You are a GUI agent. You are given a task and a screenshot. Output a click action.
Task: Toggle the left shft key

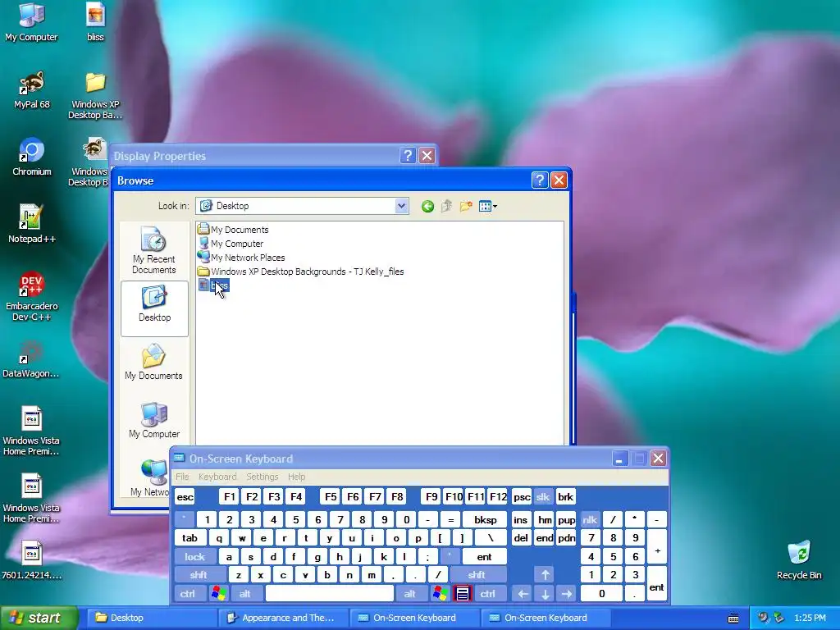tap(199, 575)
